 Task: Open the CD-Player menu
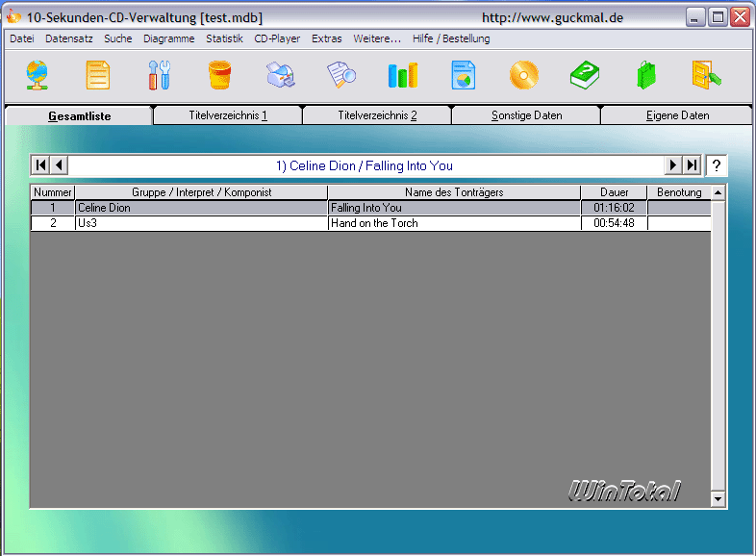point(277,38)
